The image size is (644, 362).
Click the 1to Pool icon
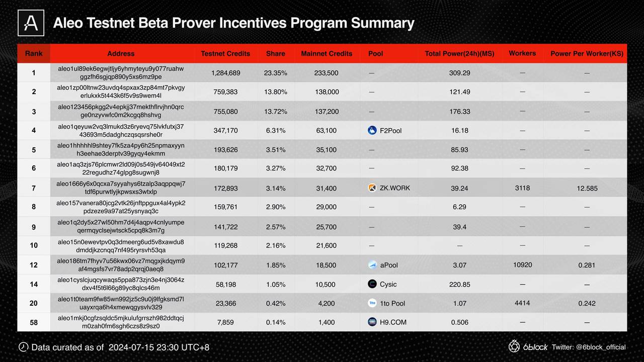[372, 303]
